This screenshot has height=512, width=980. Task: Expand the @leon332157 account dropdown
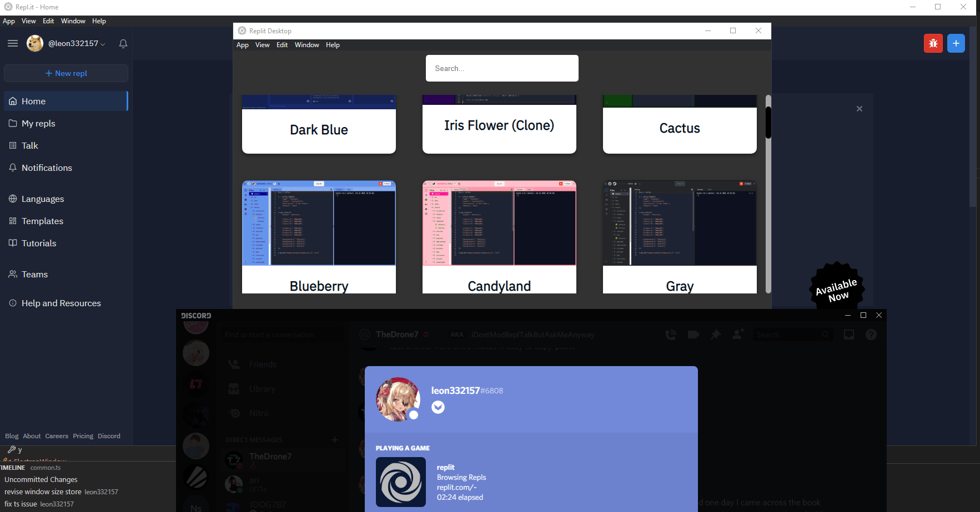click(x=103, y=44)
